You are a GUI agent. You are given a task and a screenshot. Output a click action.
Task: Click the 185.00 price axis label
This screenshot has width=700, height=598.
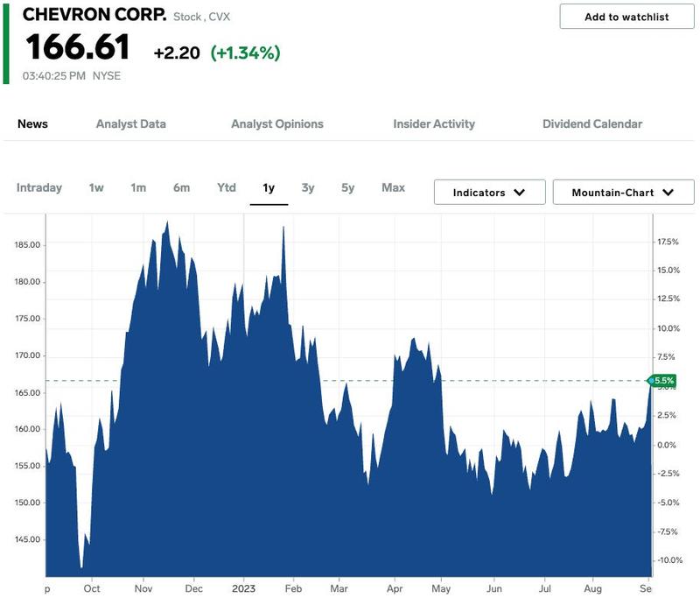coord(27,245)
